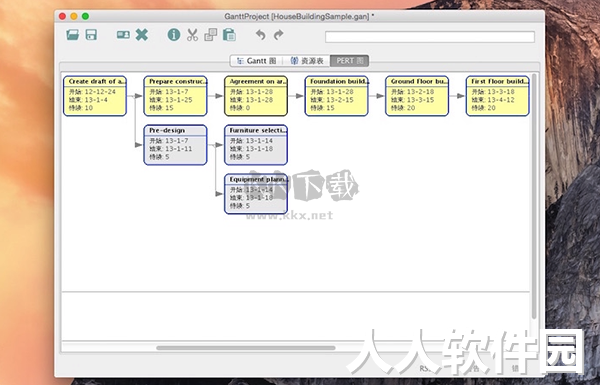Click the new resource card icon
The image size is (600, 385).
click(x=123, y=35)
